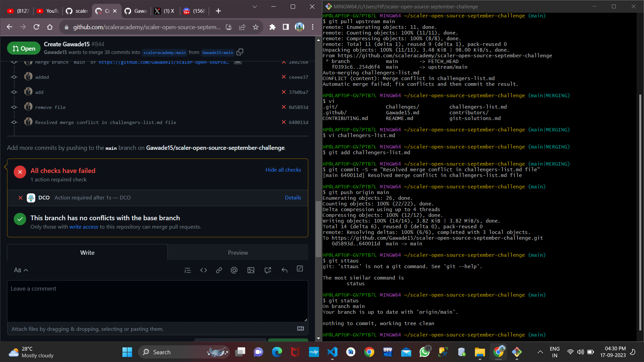Open Details for the failed DCO check

point(292,197)
